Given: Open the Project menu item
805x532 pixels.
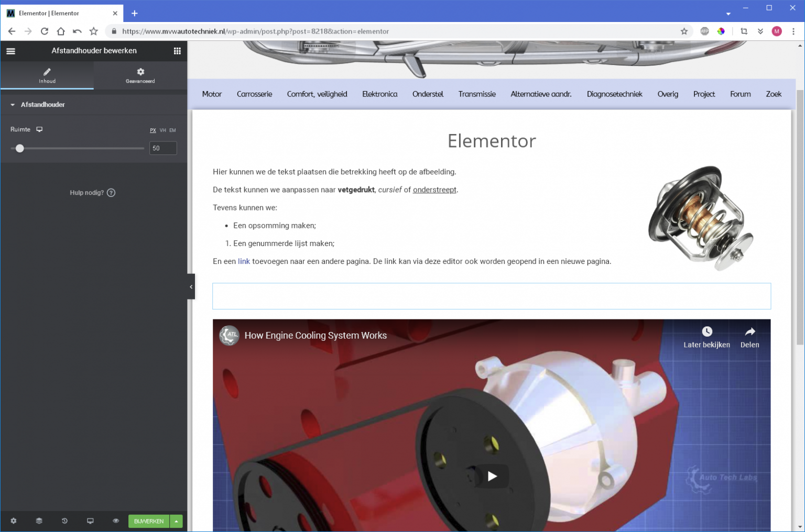Looking at the screenshot, I should [x=704, y=94].
